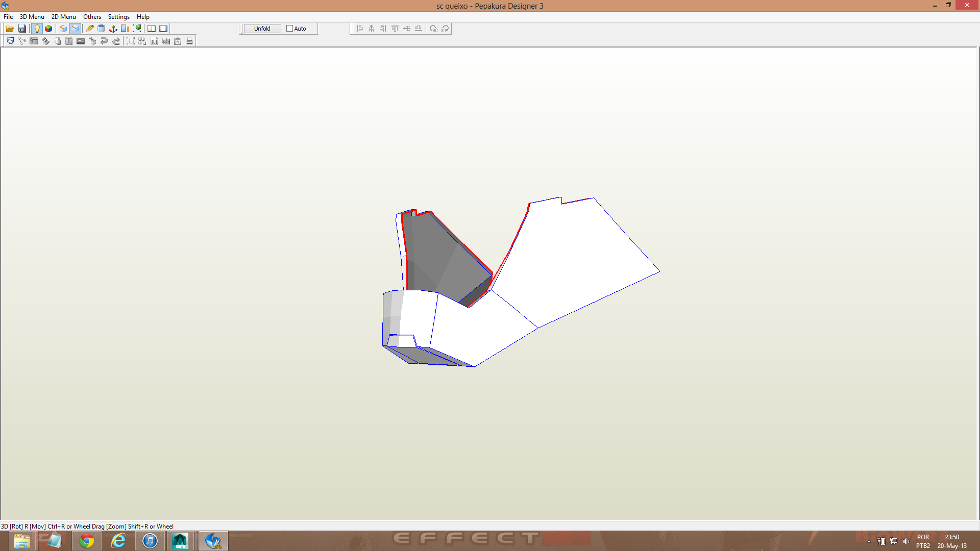Choose the select and move pointer tool

pos(10,41)
